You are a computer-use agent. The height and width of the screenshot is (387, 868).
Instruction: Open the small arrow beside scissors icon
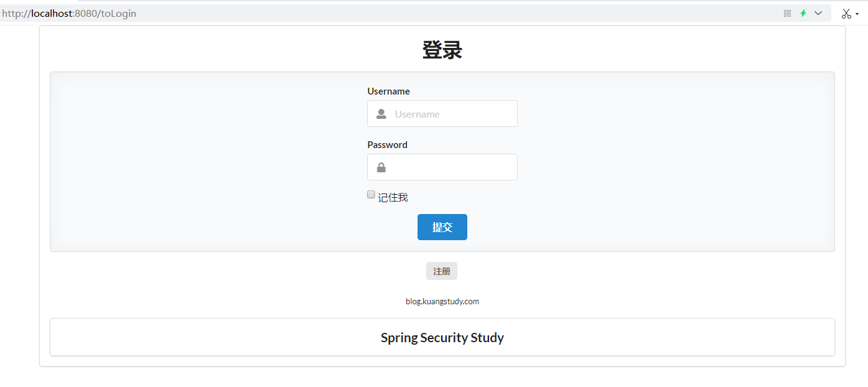pyautogui.click(x=857, y=14)
